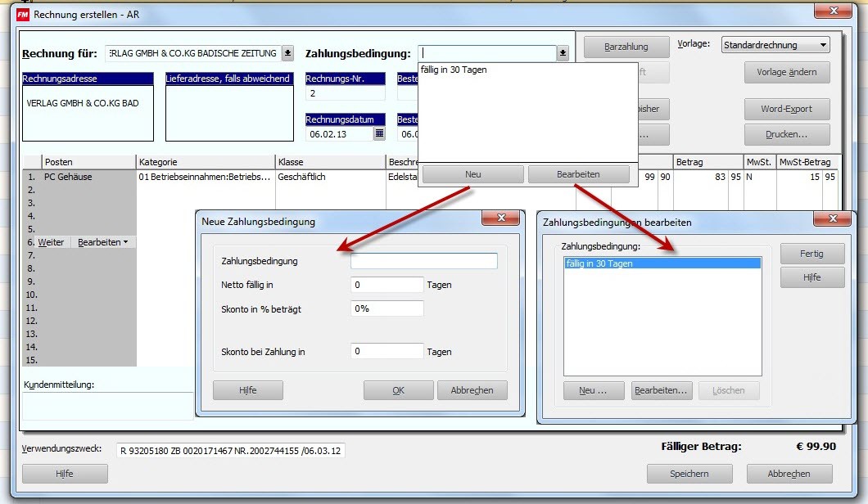868x504 pixels.
Task: Focus the Zahlungsbedingung name text field
Action: click(423, 261)
